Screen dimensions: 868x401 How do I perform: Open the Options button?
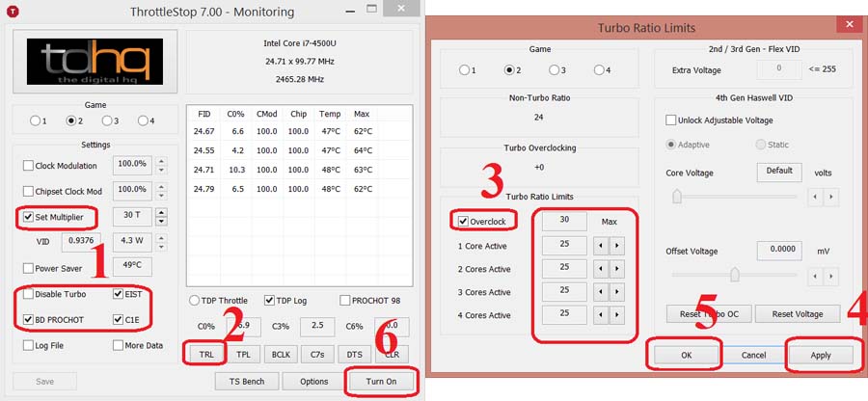click(x=313, y=381)
